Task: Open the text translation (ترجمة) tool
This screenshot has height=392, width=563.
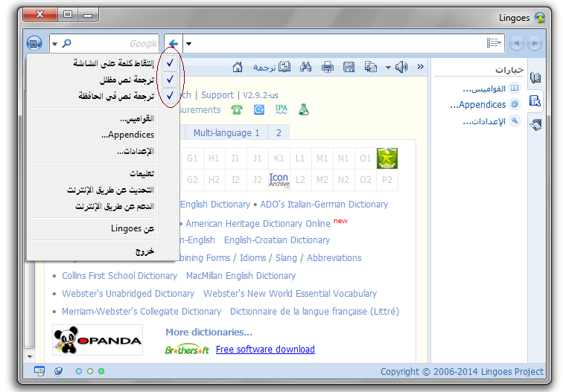Action: (272, 67)
